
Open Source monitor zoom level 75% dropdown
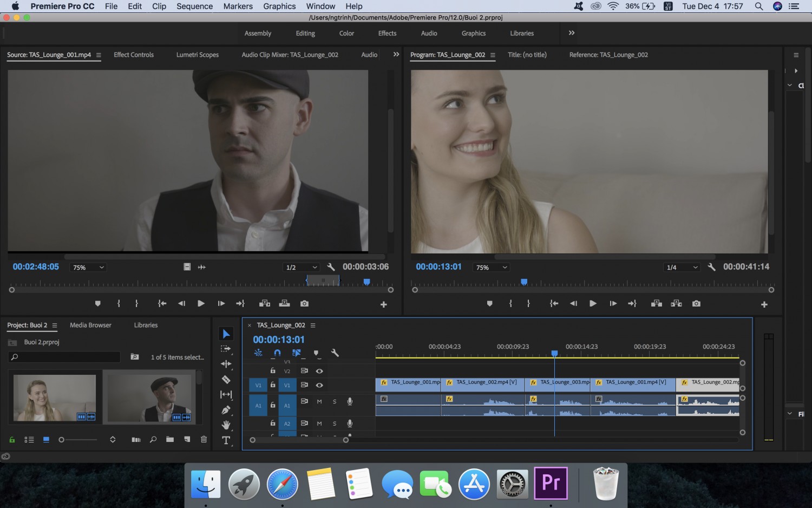coord(88,268)
